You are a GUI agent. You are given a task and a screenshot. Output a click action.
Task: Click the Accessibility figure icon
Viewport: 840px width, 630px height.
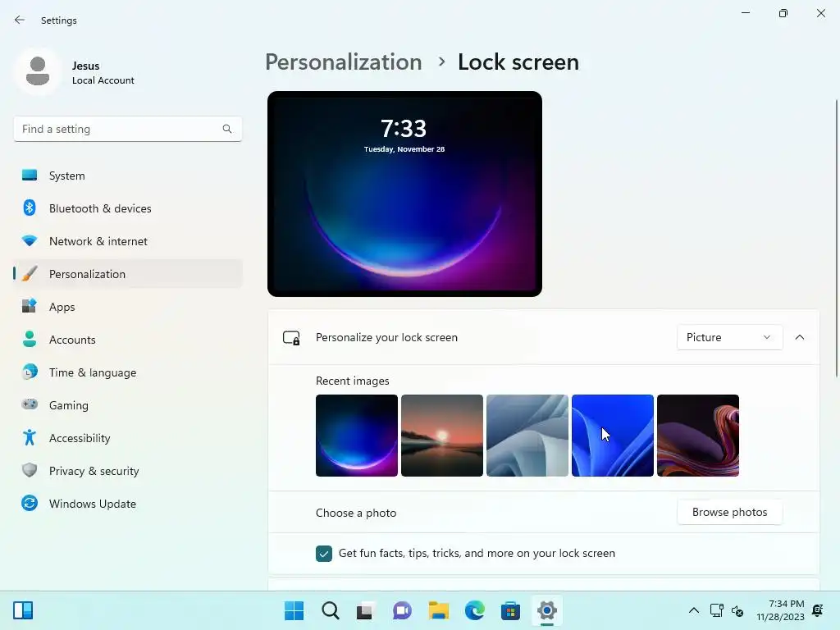click(30, 438)
